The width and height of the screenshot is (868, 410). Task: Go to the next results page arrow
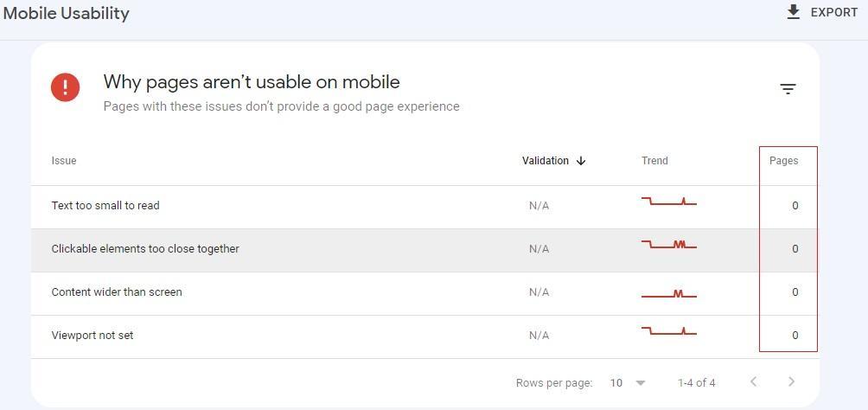[791, 381]
